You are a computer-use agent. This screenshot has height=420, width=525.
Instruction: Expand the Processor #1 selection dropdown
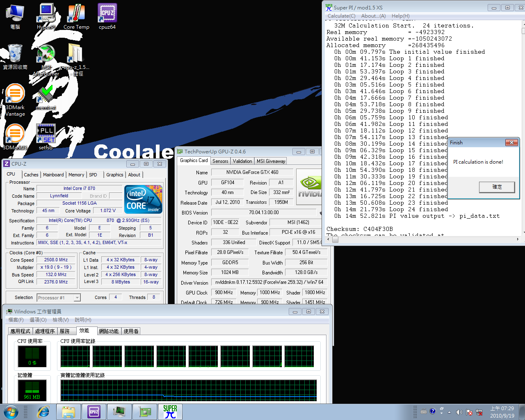click(x=77, y=298)
